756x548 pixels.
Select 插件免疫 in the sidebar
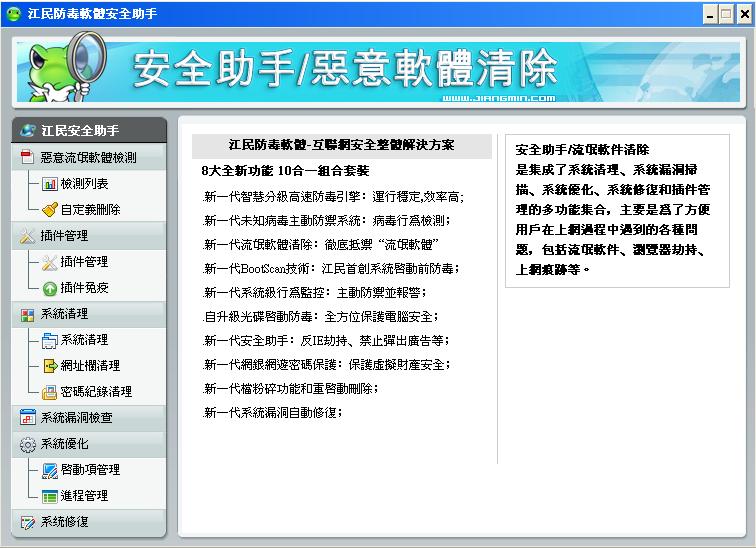tap(84, 288)
